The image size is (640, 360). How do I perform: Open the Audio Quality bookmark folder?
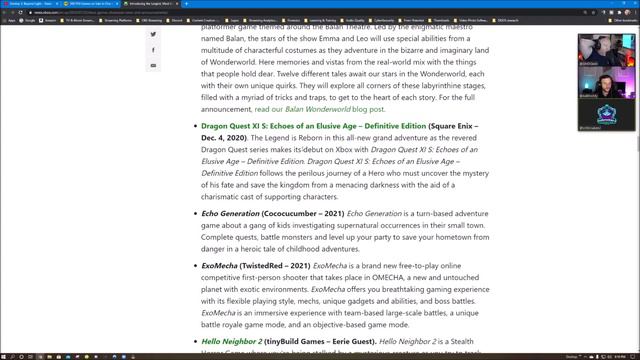point(352,20)
